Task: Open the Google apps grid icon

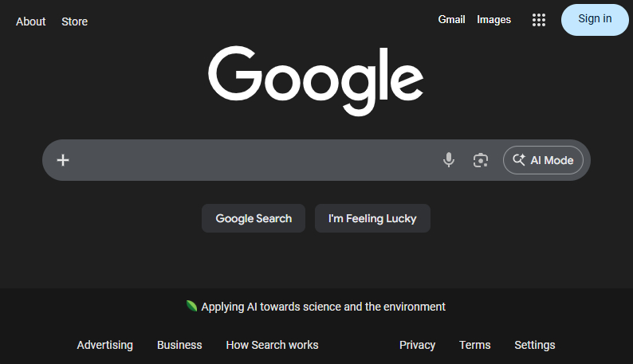Action: (x=539, y=20)
